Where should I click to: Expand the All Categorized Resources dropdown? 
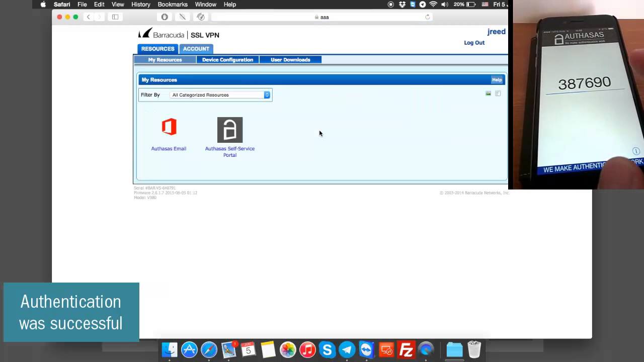tap(220, 95)
